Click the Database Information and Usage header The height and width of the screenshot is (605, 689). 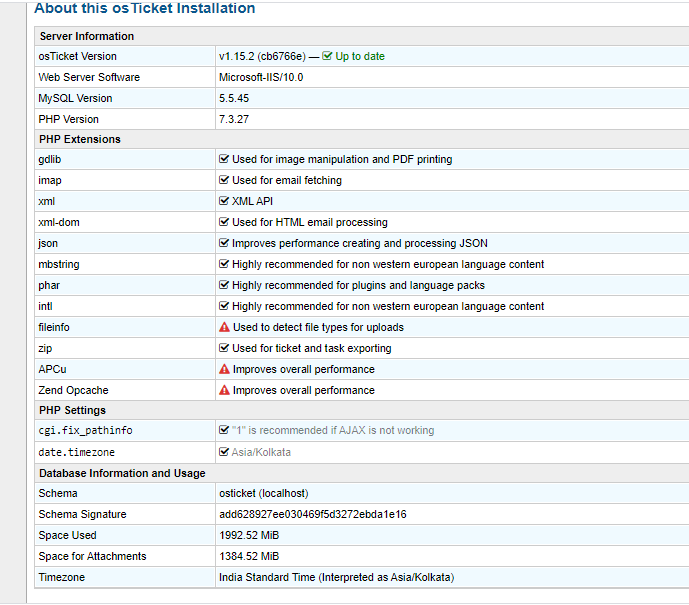pyautogui.click(x=122, y=473)
